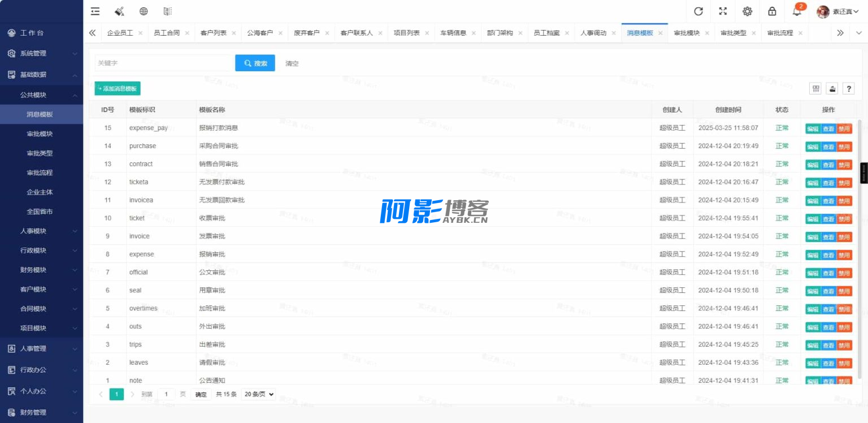Open the 20条/页 page size dropdown
The height and width of the screenshot is (423, 868).
258,394
